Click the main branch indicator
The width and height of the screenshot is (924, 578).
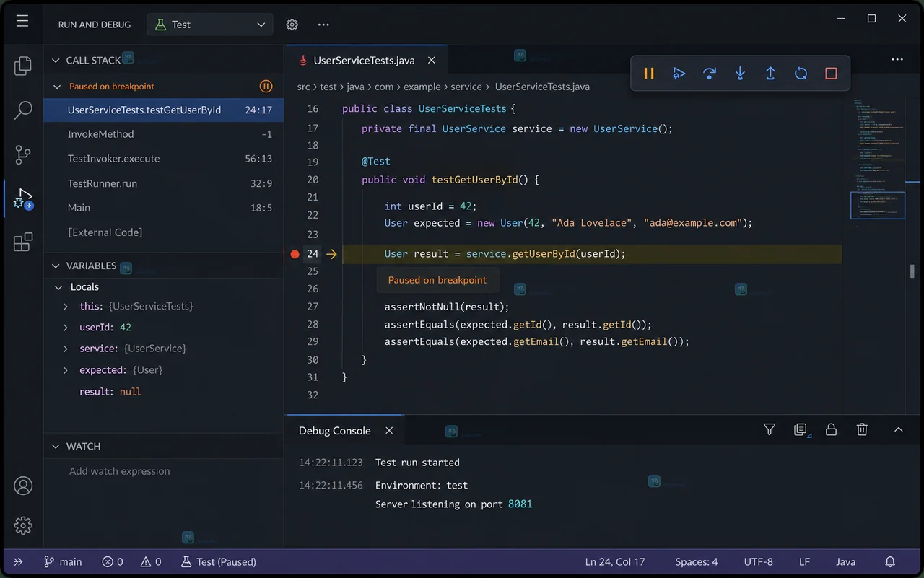click(x=62, y=561)
